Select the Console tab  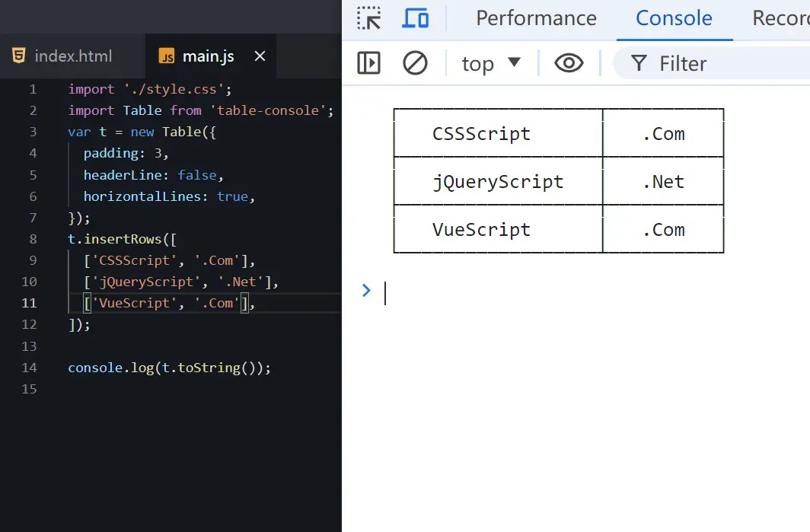674,18
